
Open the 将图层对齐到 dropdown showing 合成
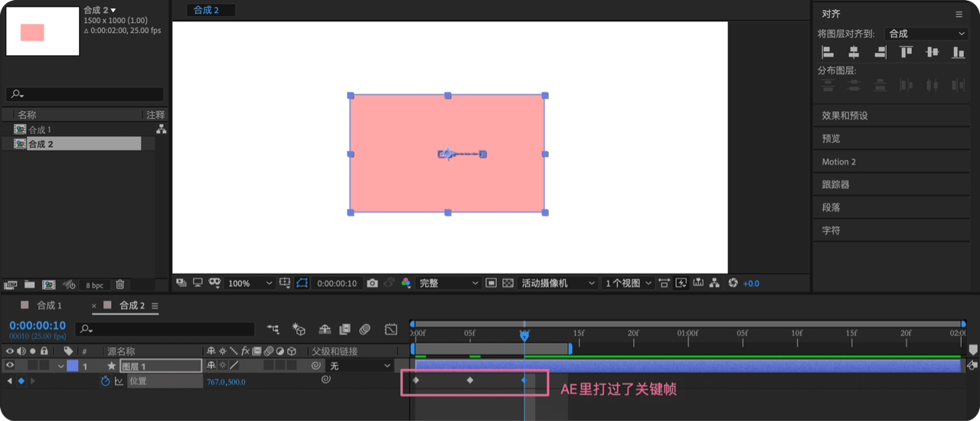click(926, 34)
